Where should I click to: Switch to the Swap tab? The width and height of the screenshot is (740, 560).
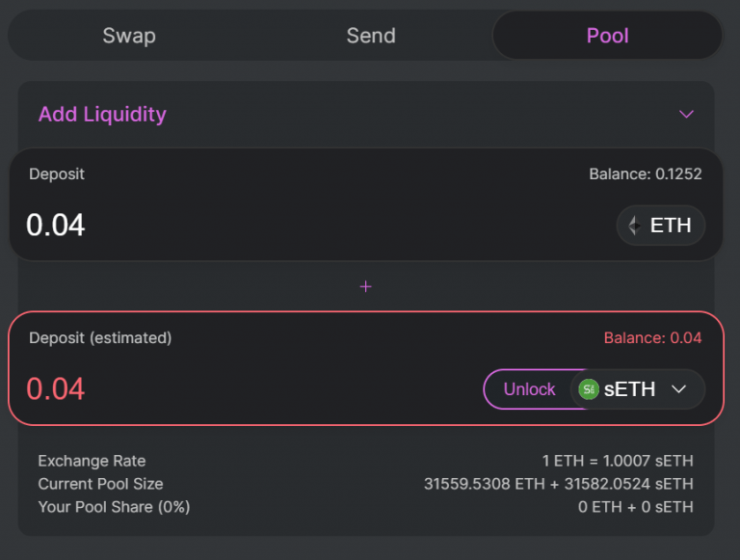[129, 36]
